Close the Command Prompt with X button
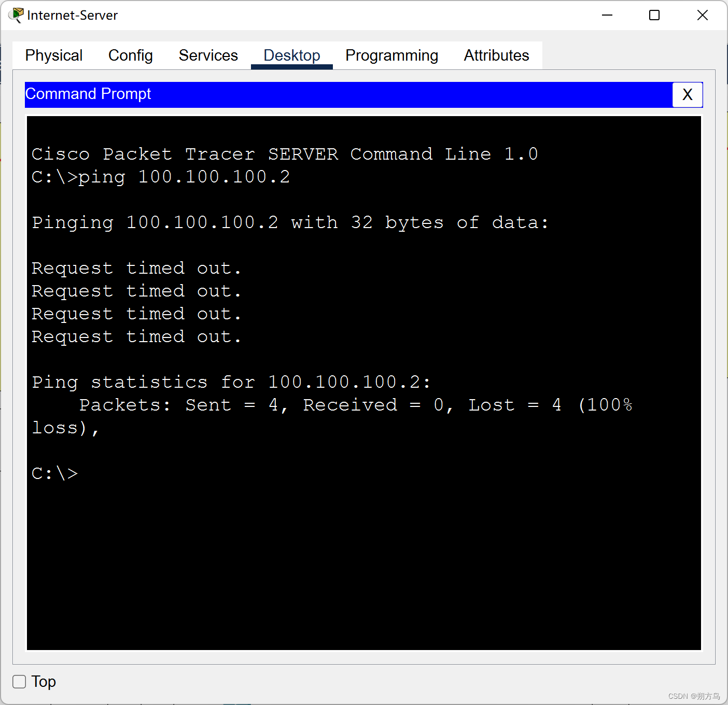This screenshot has width=728, height=705. 688,95
